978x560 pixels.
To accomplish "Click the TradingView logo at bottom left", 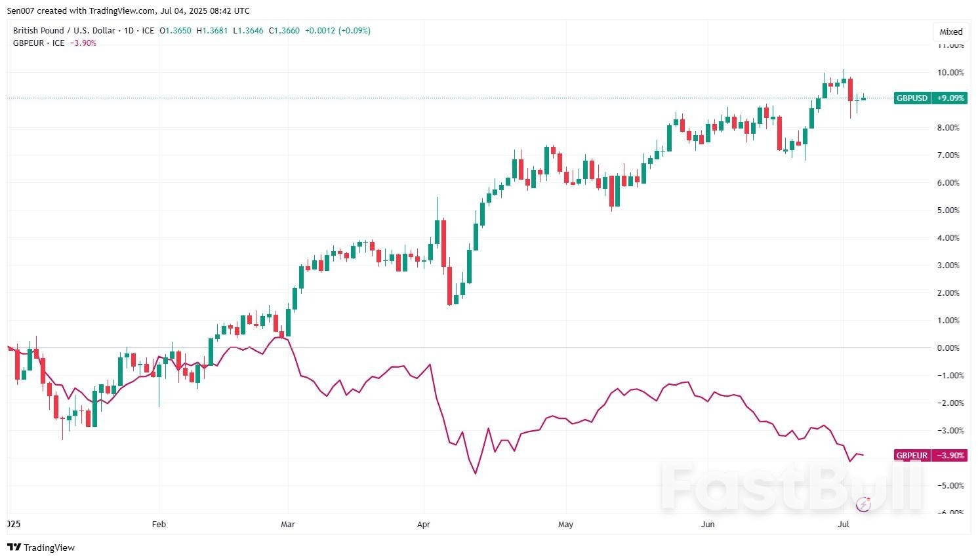I will tap(41, 548).
